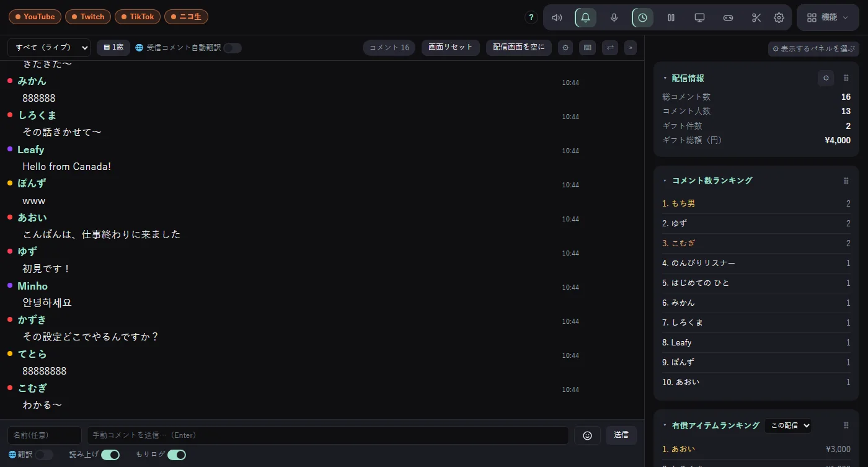Disable the 読み上げ toggle
Image resolution: width=868 pixels, height=467 pixels.
tap(110, 455)
